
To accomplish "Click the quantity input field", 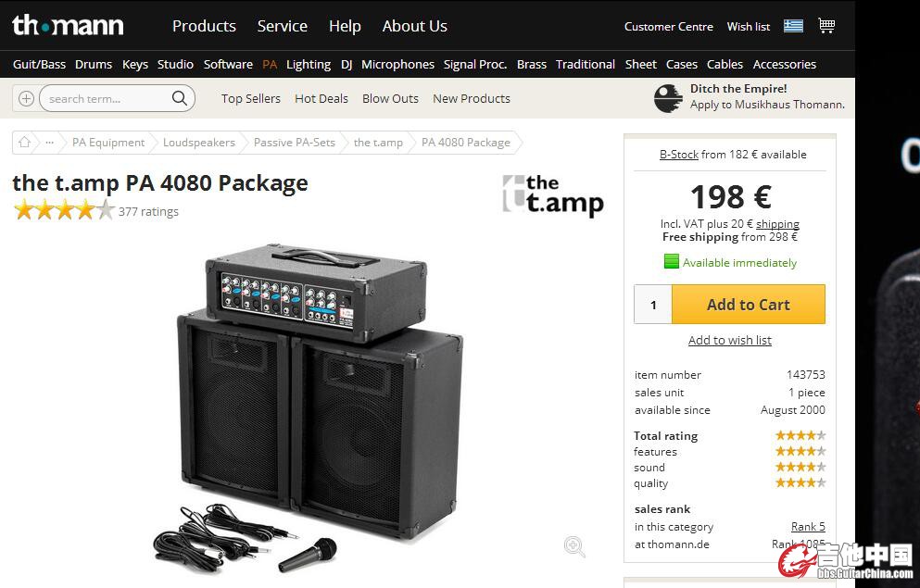I will pos(653,305).
